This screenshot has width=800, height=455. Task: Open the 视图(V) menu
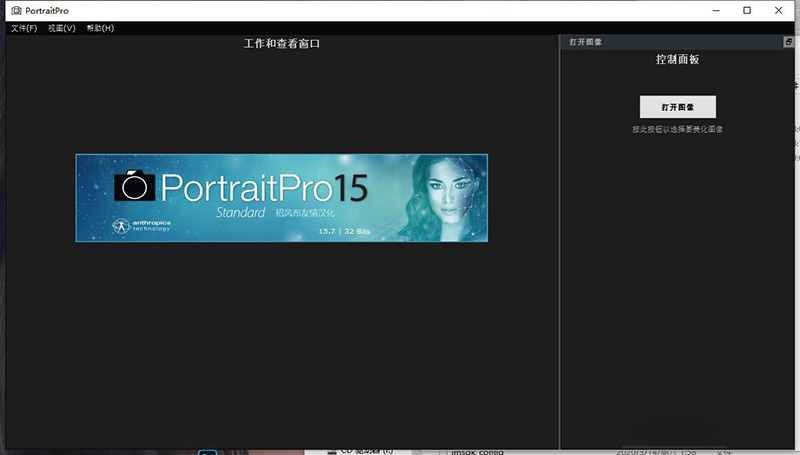pyautogui.click(x=62, y=28)
